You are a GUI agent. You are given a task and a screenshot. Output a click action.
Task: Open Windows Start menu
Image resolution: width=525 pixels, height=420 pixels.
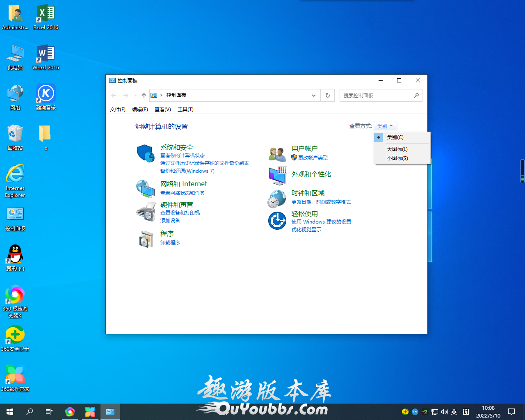(10, 412)
